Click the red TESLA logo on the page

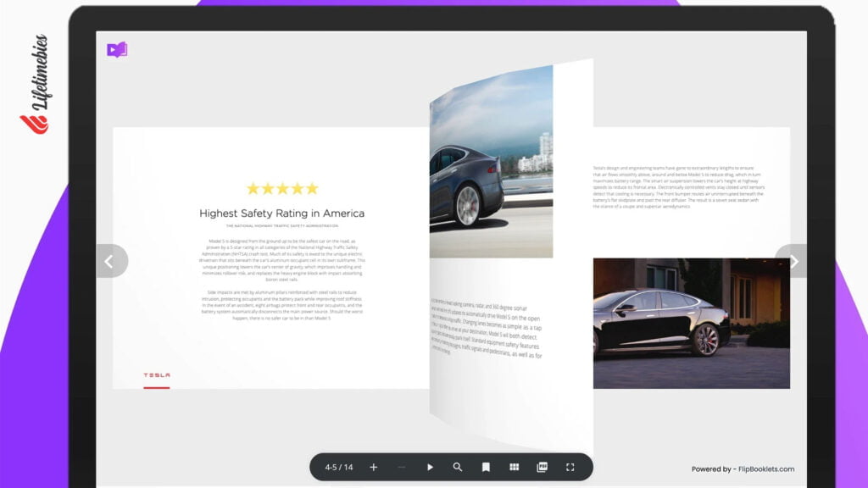point(157,375)
